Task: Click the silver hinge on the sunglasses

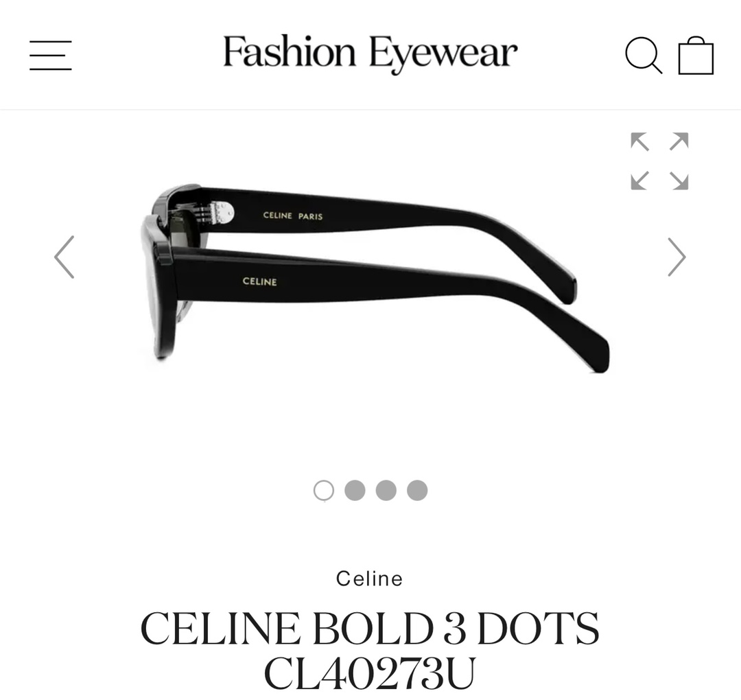Action: 213,213
